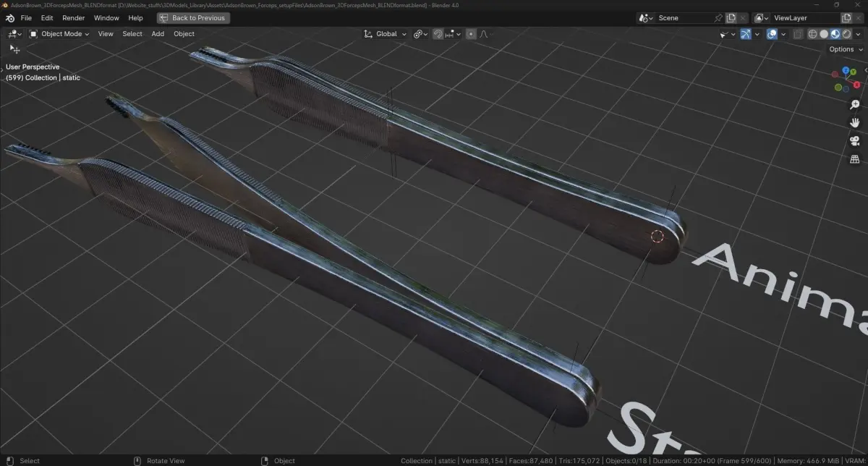The image size is (868, 466).
Task: Open the view layer browse dropdown
Action: pos(762,17)
